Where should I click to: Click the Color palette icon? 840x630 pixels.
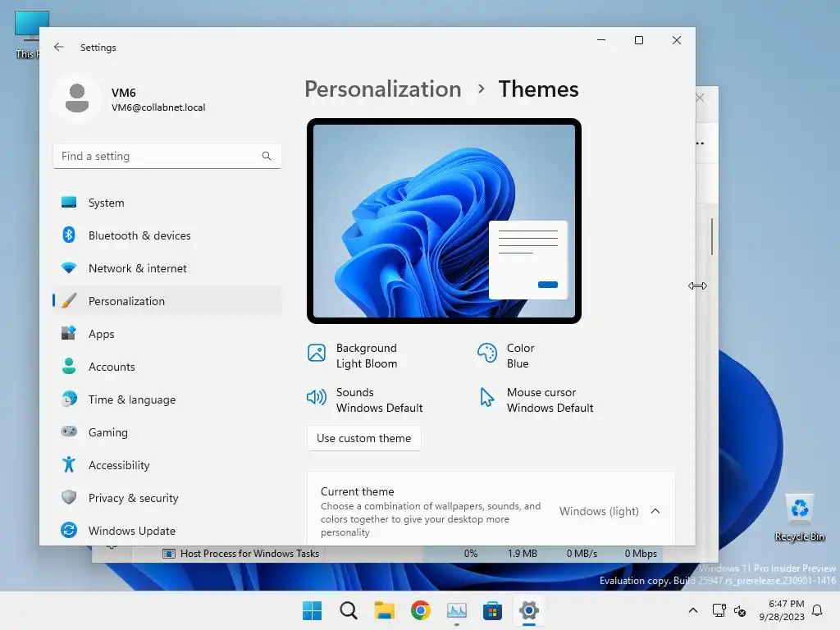point(487,353)
